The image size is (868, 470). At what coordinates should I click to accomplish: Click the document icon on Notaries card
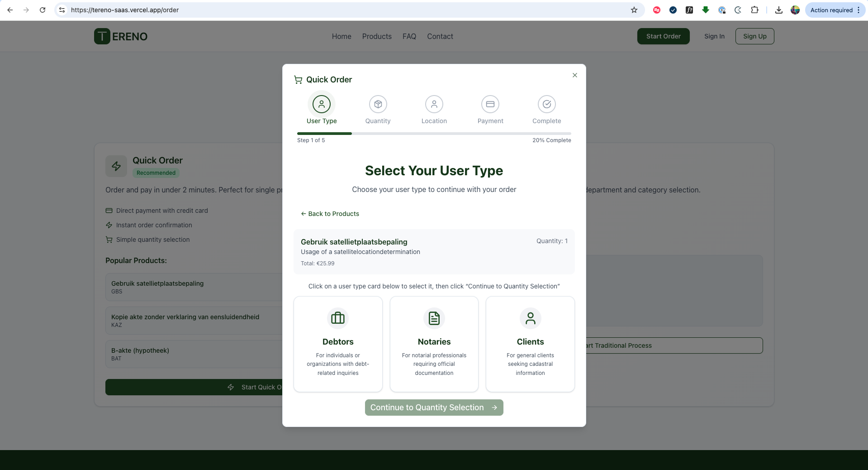pos(434,318)
